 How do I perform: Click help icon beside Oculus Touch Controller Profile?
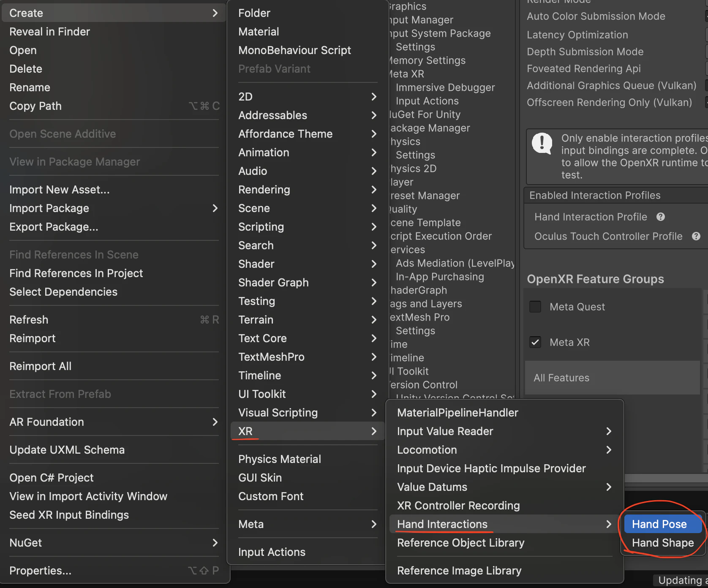pyautogui.click(x=696, y=236)
